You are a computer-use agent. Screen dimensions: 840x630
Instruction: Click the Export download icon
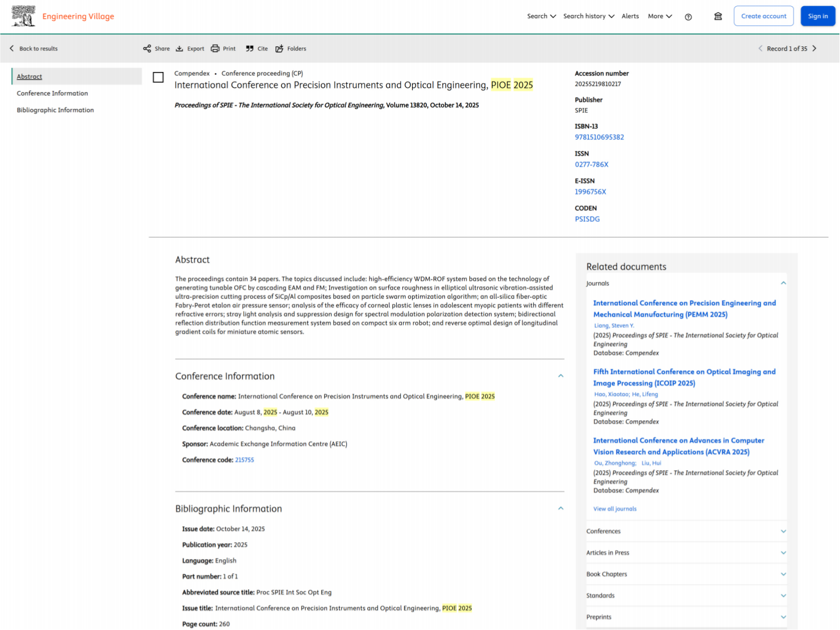coord(179,49)
